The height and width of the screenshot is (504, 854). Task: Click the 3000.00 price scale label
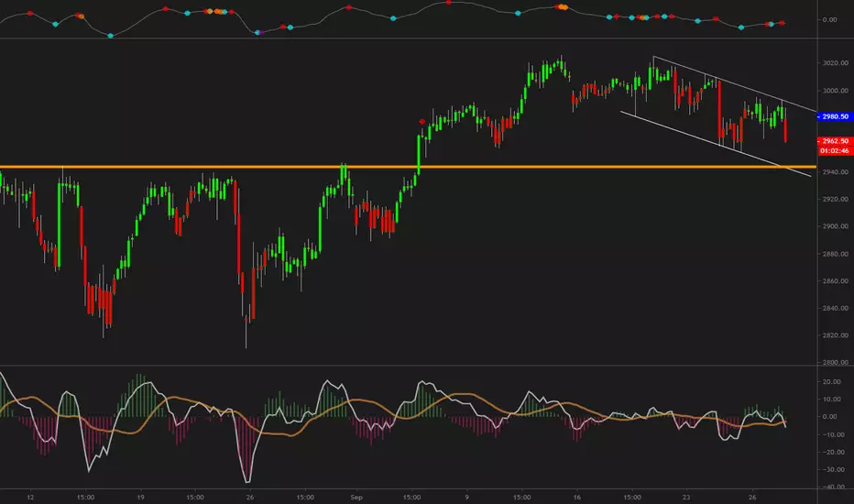pyautogui.click(x=836, y=91)
